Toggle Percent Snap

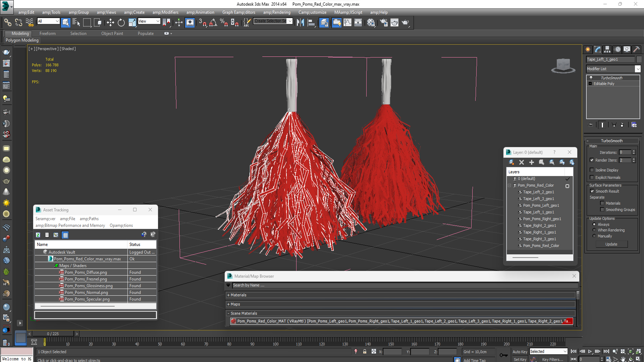(x=224, y=22)
